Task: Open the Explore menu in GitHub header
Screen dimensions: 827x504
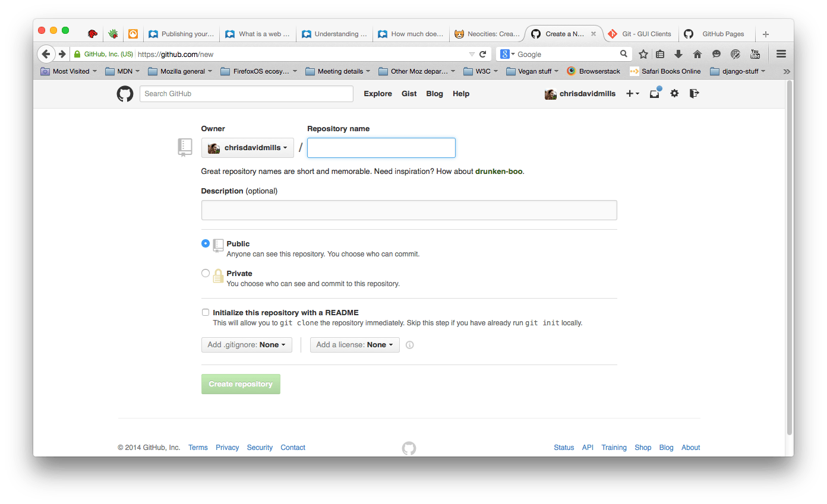Action: pos(377,93)
